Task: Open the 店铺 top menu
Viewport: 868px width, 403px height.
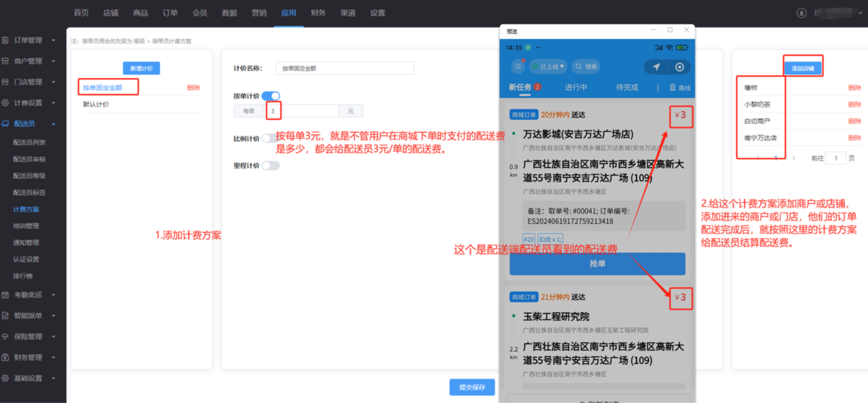Action: [111, 13]
